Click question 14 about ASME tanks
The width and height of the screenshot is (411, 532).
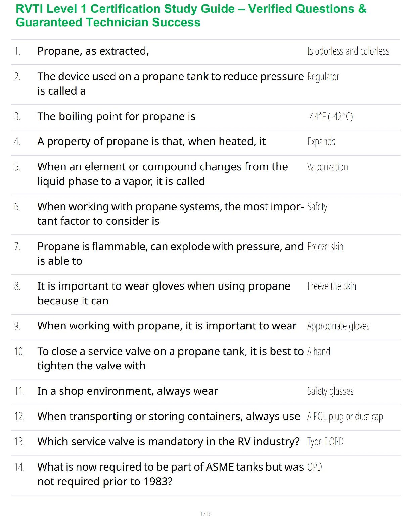[x=170, y=474]
